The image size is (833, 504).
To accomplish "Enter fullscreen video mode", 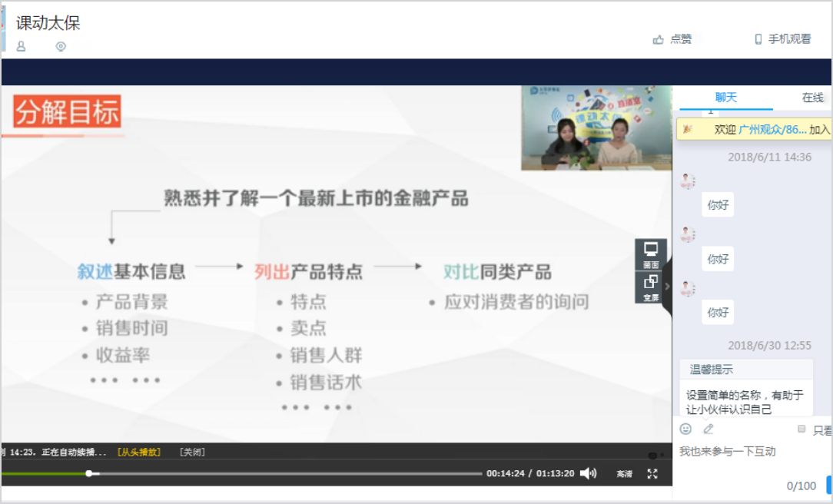I will 652,474.
